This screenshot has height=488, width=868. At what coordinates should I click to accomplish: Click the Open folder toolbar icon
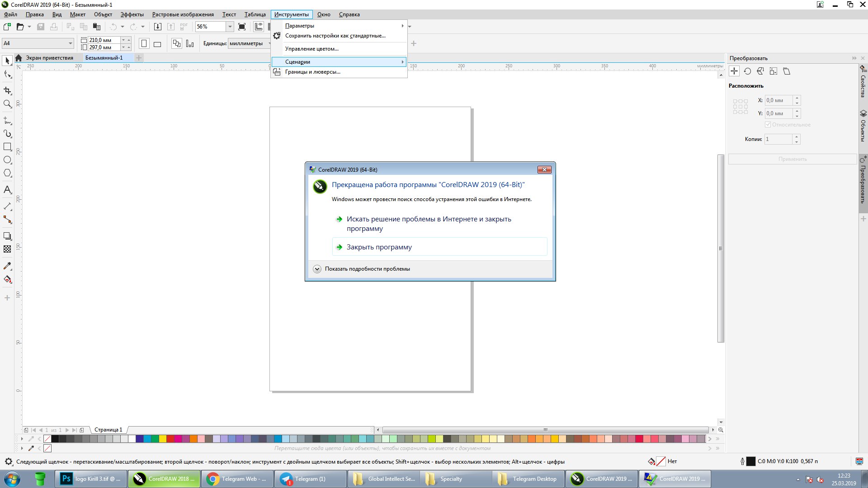coord(20,27)
